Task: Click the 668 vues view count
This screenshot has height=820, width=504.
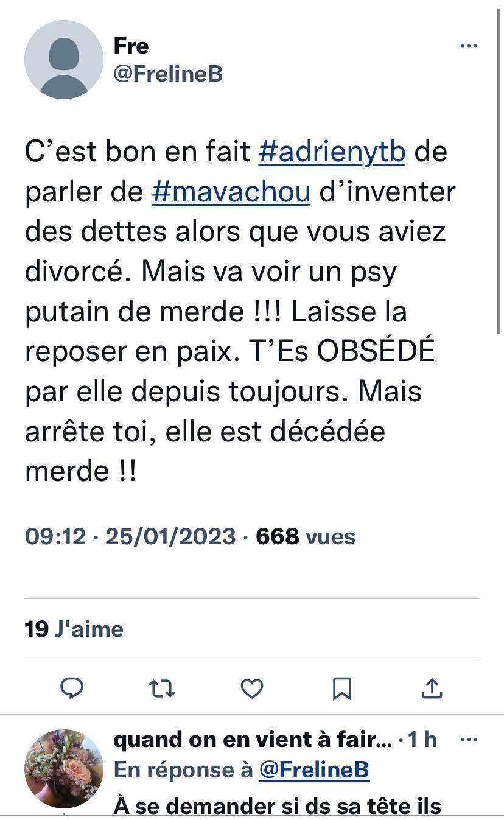Action: click(306, 536)
